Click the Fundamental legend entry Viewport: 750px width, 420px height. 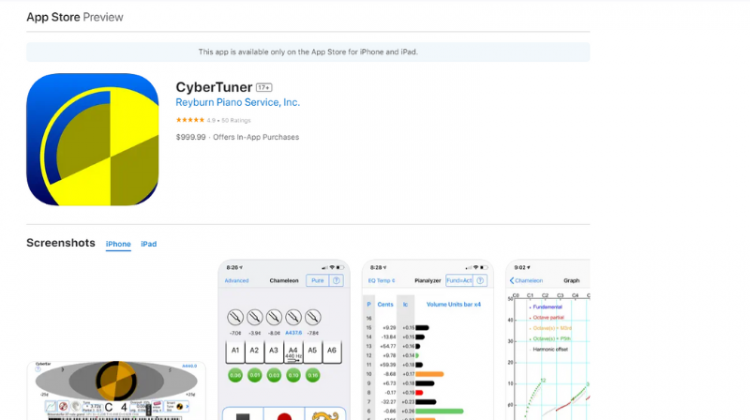click(546, 307)
